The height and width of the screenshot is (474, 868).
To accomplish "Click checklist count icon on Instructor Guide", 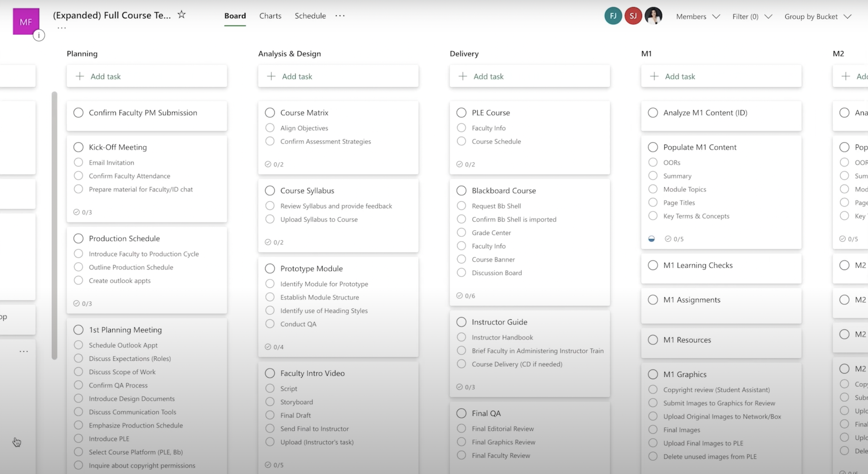I will point(459,387).
